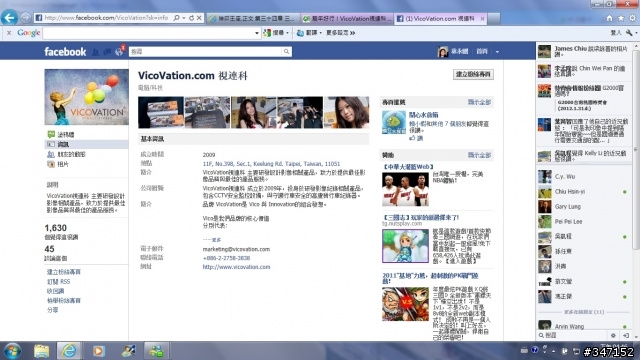Open chat with Pei Pei Lee
640x360 pixels.
[583, 222]
